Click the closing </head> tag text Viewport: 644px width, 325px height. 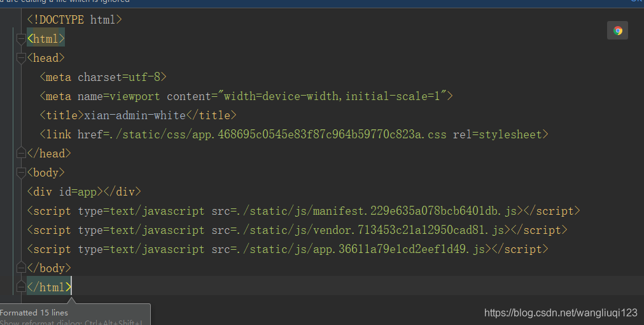[x=49, y=154]
